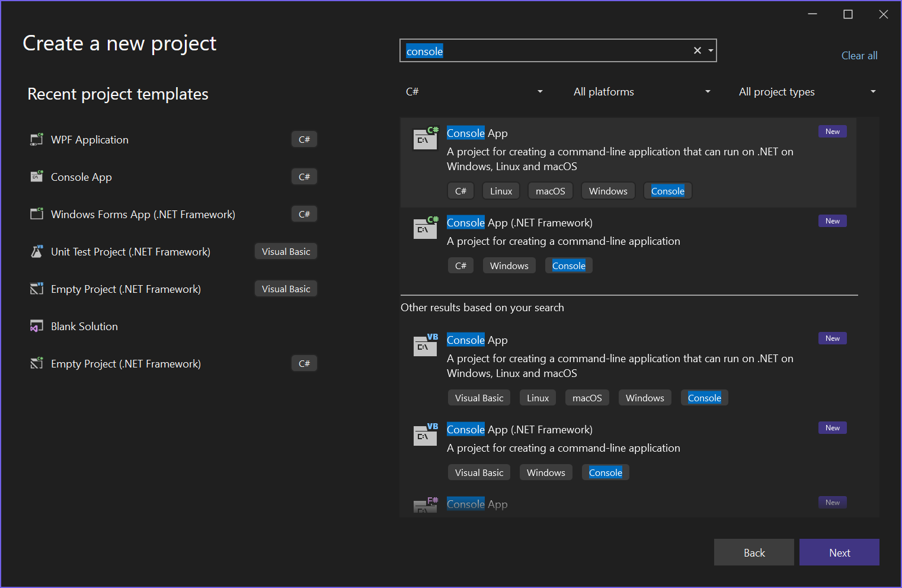Screen dimensions: 902x588
Task: Click the macOS tag on Console App
Action: pyautogui.click(x=550, y=190)
